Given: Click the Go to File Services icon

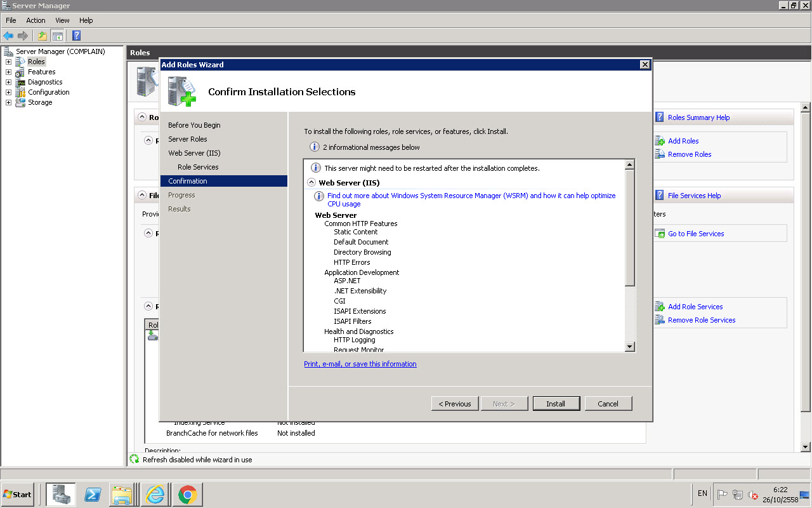Looking at the screenshot, I should click(660, 234).
